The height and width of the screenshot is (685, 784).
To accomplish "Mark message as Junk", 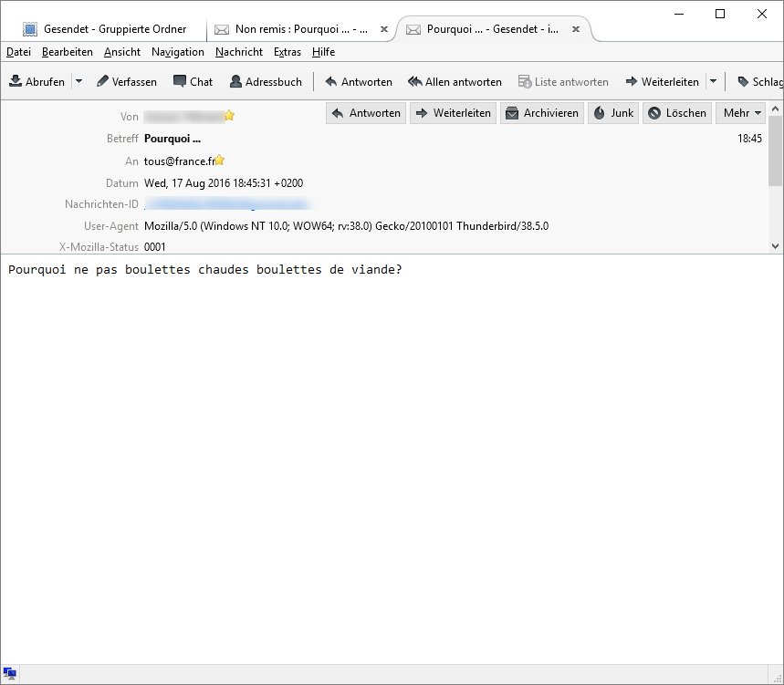I will (x=613, y=113).
